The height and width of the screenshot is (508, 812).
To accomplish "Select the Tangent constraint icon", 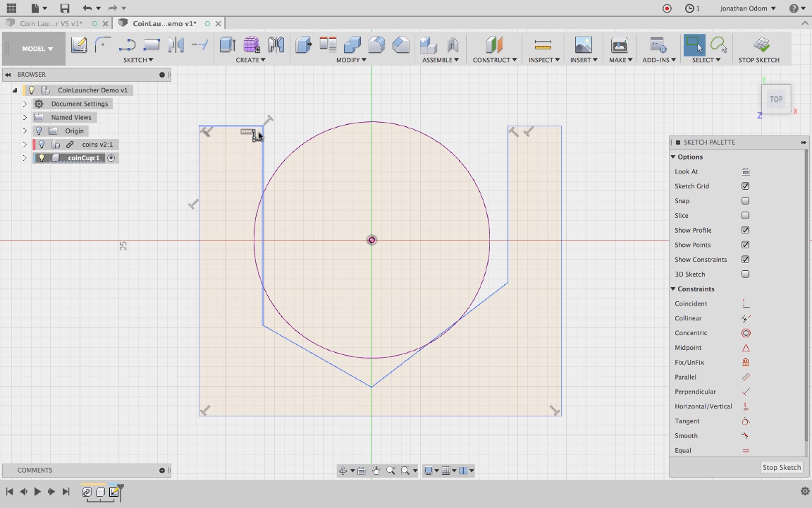I will [x=746, y=421].
